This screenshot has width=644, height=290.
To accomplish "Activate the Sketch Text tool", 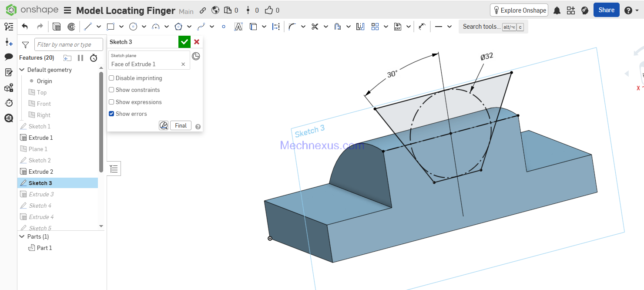I will pos(238,27).
